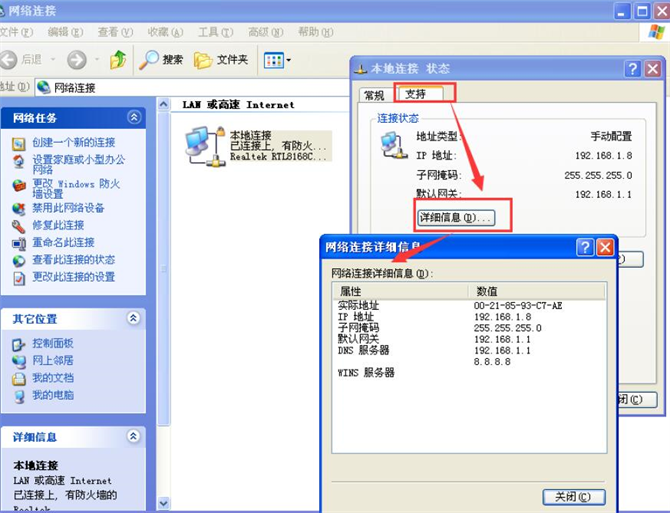670x513 pixels.
Task: Open the 收藏(A) menu
Action: point(165,32)
